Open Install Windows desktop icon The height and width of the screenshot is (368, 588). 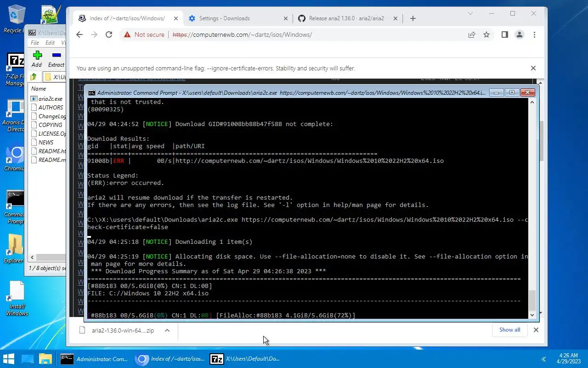point(17,298)
